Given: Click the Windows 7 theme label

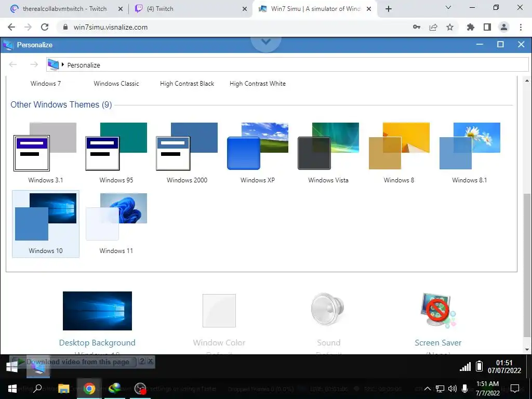Looking at the screenshot, I should [46, 84].
